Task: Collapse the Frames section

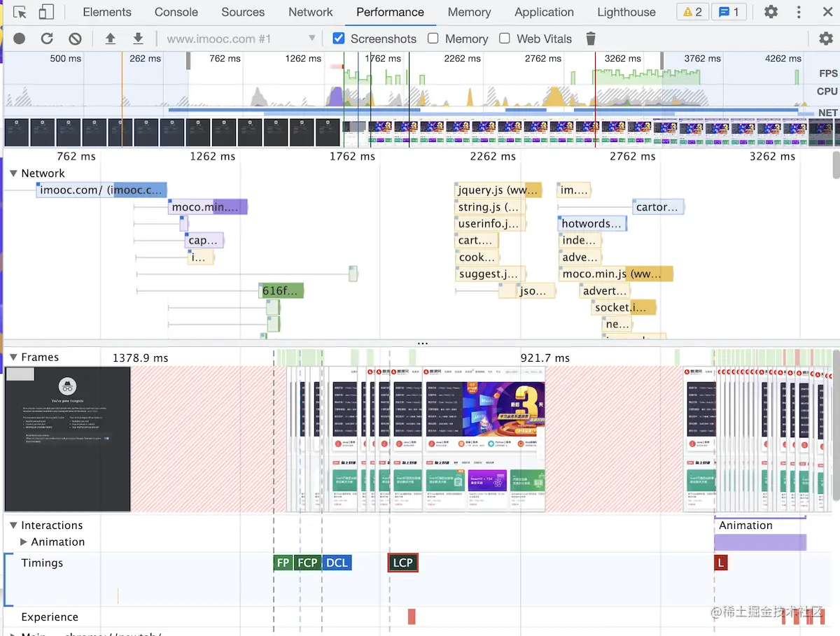Action: tap(13, 357)
